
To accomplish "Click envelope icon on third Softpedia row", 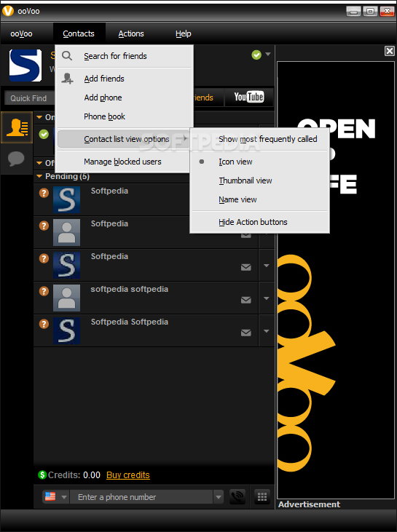I will pyautogui.click(x=246, y=268).
